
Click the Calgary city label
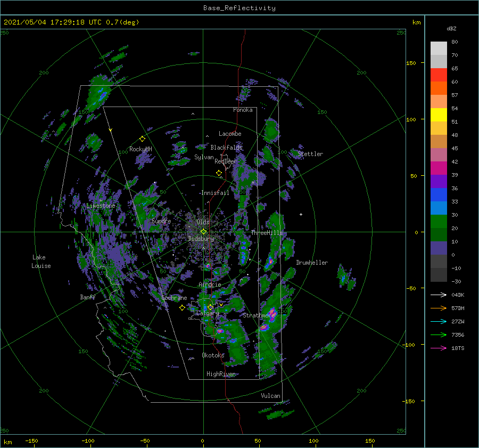pos(208,313)
